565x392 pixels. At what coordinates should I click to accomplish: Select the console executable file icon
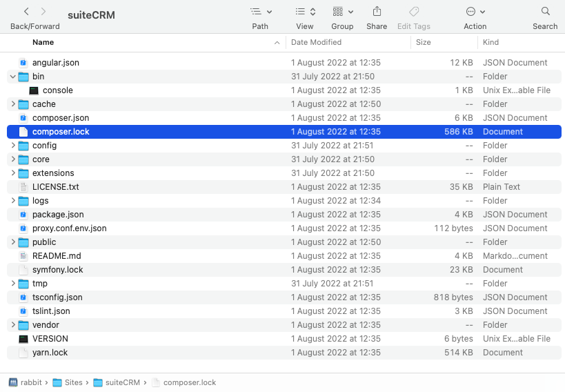click(34, 90)
